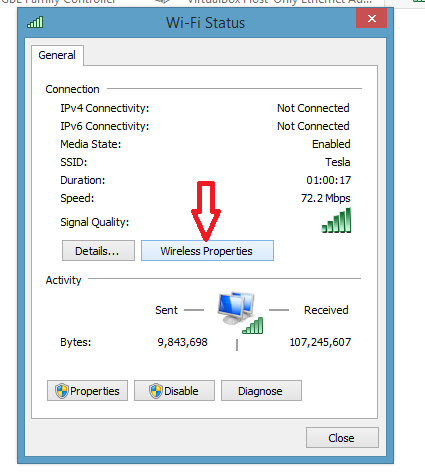Click shield icon on Properties button
This screenshot has width=425, height=475.
pos(62,391)
